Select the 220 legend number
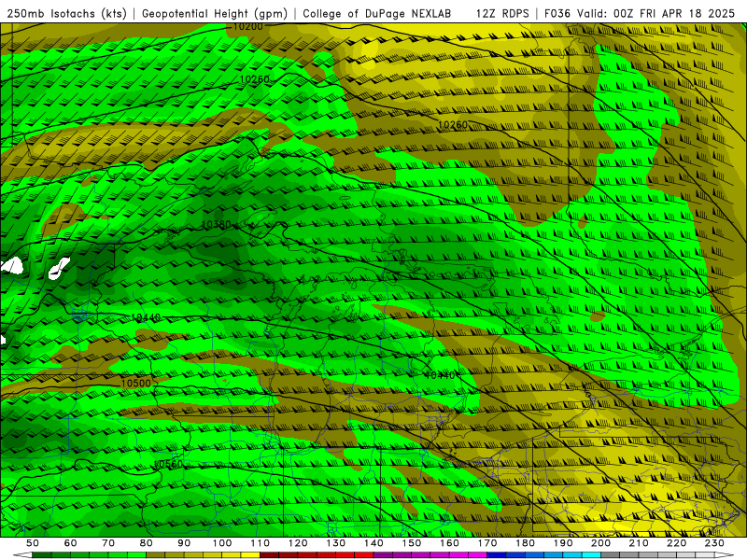 tap(676, 543)
